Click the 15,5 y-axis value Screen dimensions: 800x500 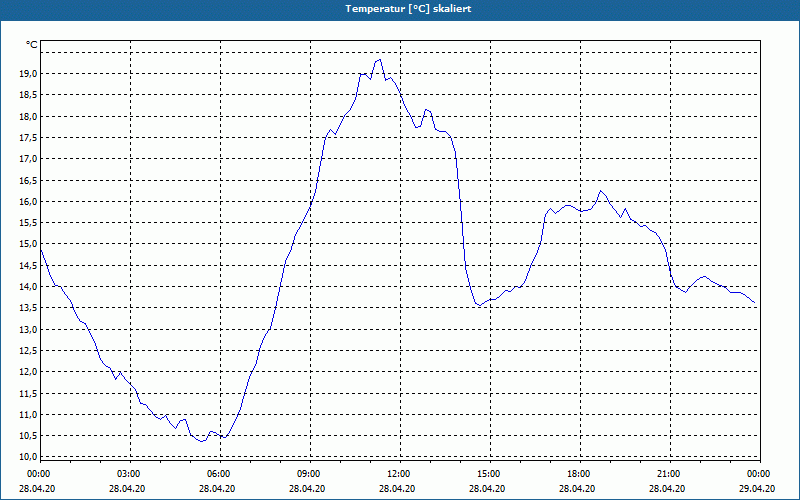tap(28, 222)
